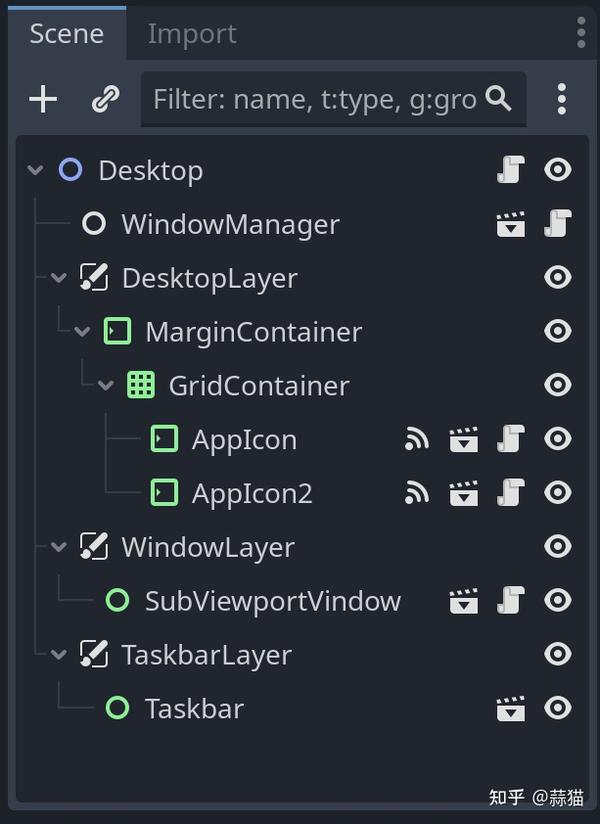Hide the TaskbarLayer node

point(557,655)
